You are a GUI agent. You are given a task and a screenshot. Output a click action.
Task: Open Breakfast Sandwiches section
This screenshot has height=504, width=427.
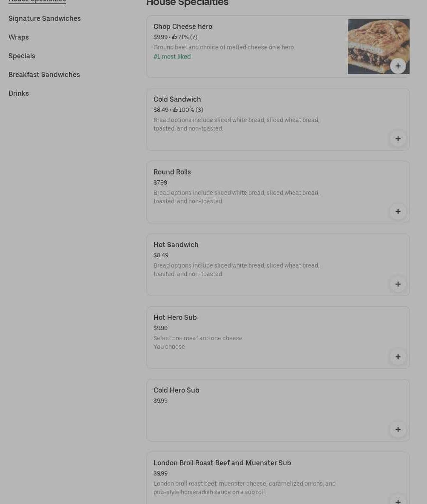pyautogui.click(x=44, y=74)
